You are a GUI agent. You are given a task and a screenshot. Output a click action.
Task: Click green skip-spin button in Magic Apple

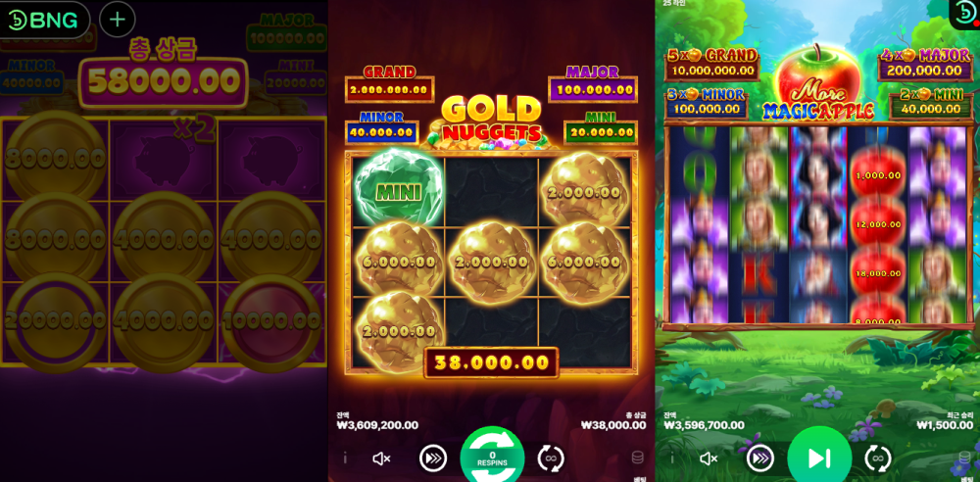point(819,457)
